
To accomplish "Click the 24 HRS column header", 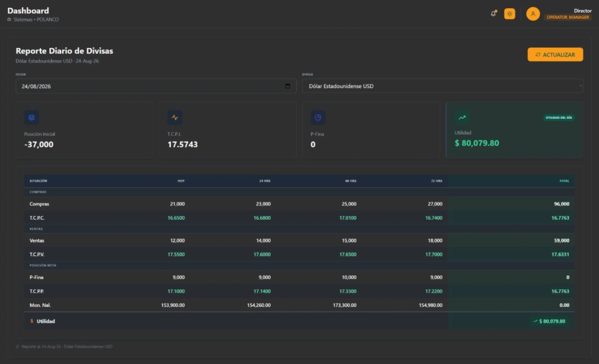I will click(265, 181).
